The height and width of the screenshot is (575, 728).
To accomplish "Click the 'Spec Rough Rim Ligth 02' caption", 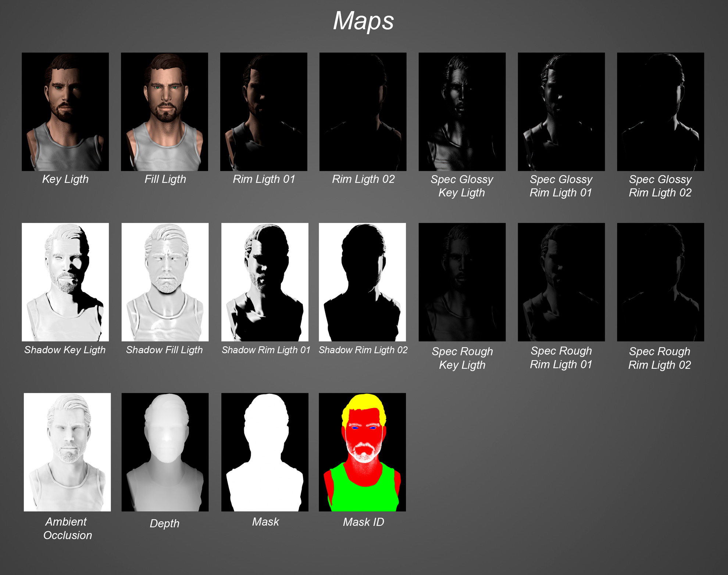I will point(660,358).
